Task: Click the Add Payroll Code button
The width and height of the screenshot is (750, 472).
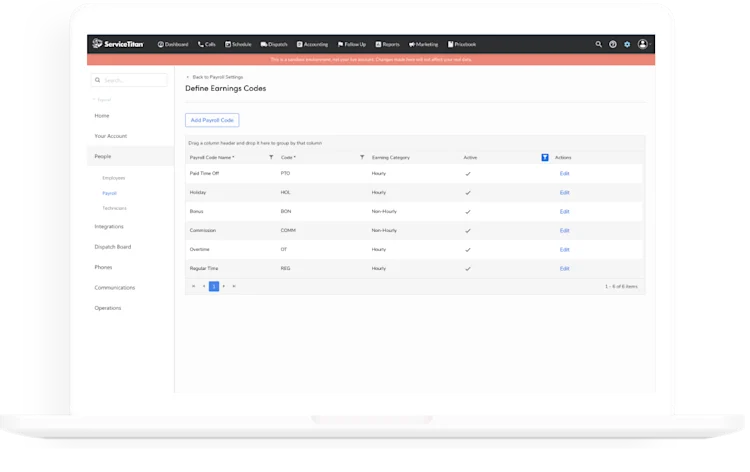Action: tap(212, 120)
